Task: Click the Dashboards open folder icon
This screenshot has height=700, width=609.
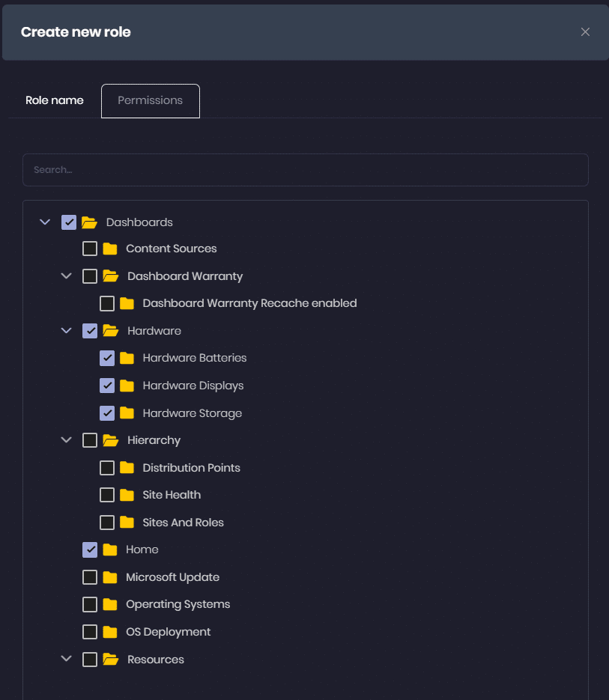Action: click(x=89, y=222)
